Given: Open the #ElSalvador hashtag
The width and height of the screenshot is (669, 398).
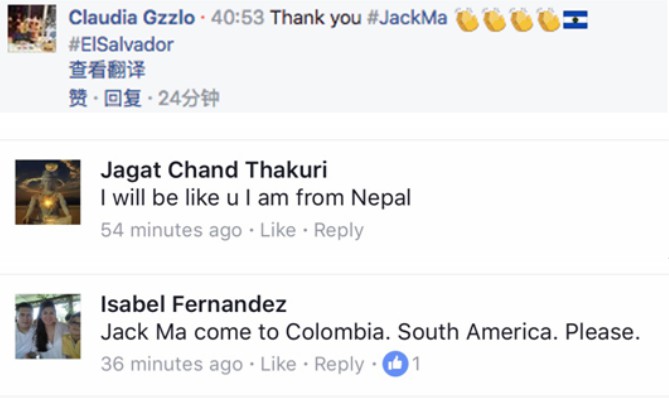Looking at the screenshot, I should (121, 44).
